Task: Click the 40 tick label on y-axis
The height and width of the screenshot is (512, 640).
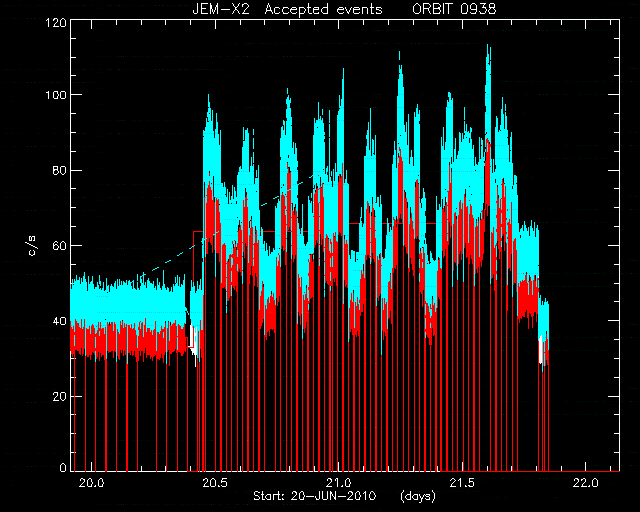Action: (x=59, y=321)
